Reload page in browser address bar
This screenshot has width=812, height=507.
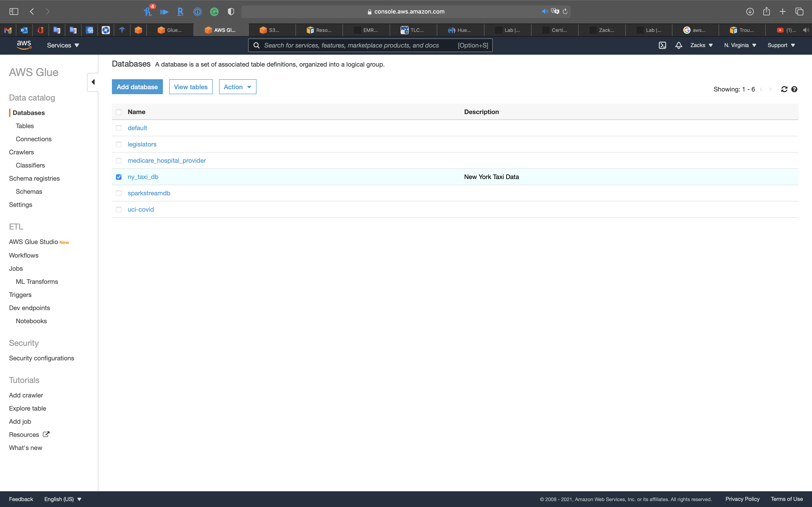click(565, 12)
